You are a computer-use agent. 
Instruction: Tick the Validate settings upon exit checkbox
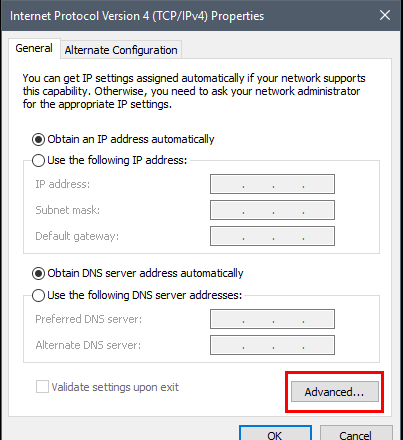(x=42, y=387)
